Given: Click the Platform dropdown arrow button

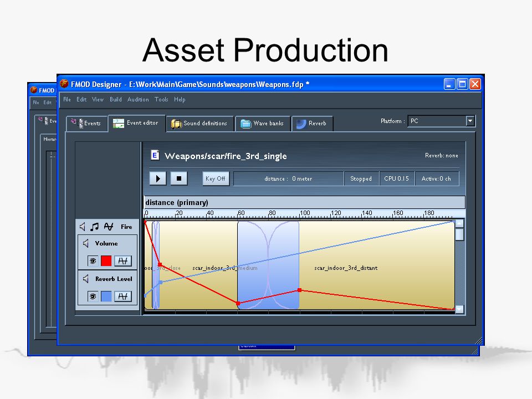Looking at the screenshot, I should coord(470,121).
